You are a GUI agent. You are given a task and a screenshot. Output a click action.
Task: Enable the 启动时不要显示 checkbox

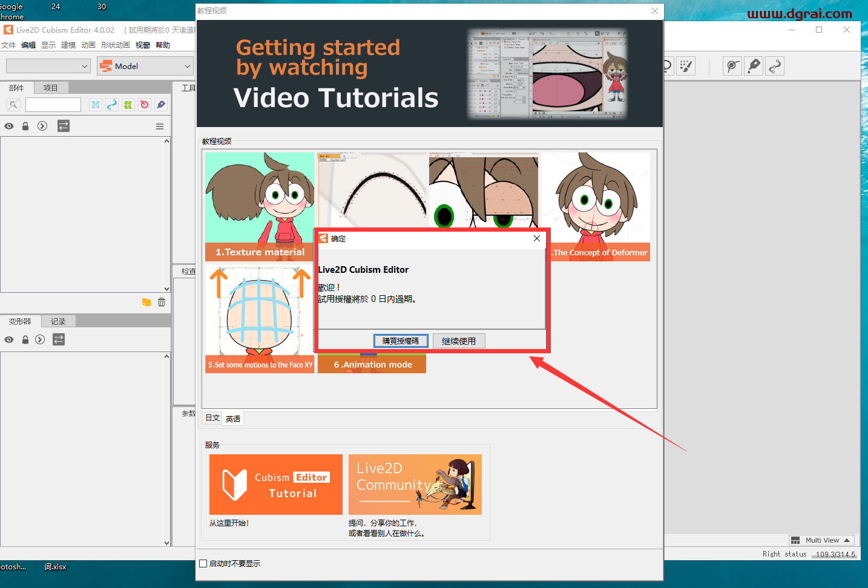203,563
